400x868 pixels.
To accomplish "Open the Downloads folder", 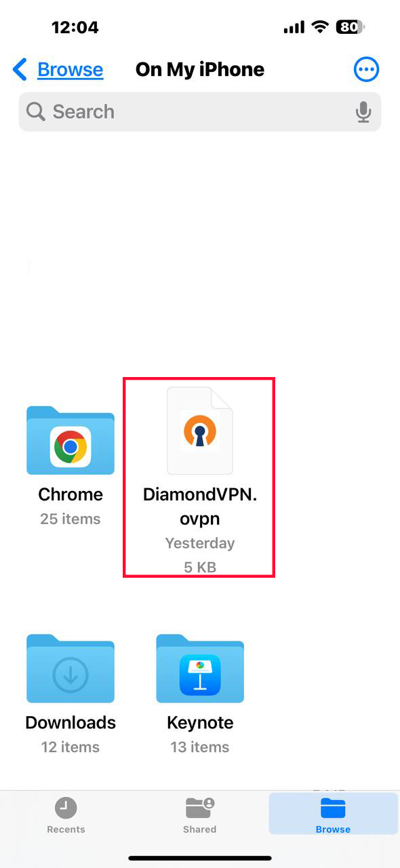I will pyautogui.click(x=71, y=669).
